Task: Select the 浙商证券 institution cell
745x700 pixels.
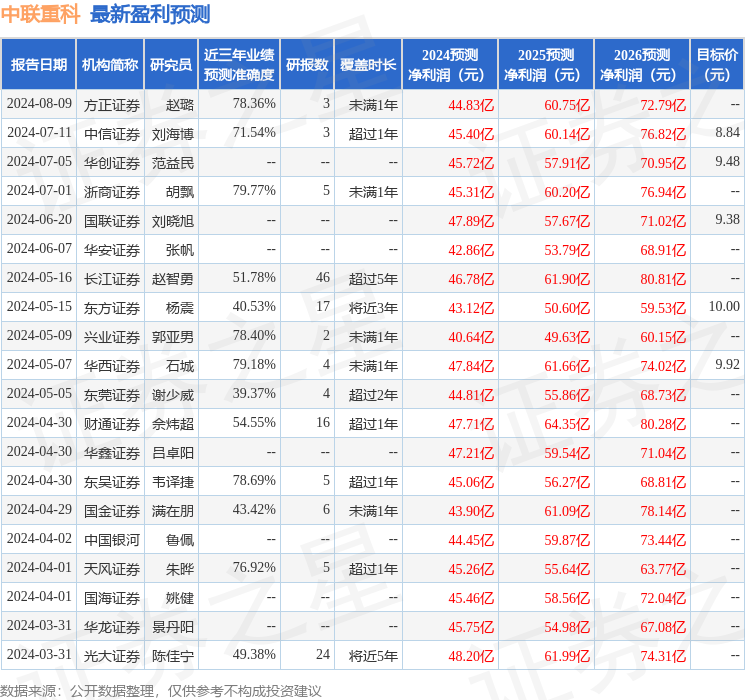Action: point(112,192)
